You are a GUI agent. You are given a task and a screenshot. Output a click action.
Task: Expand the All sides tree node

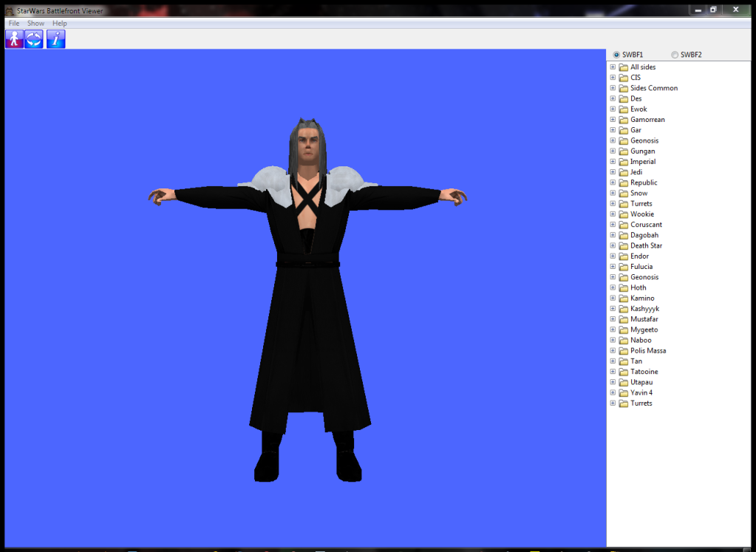[x=613, y=67]
